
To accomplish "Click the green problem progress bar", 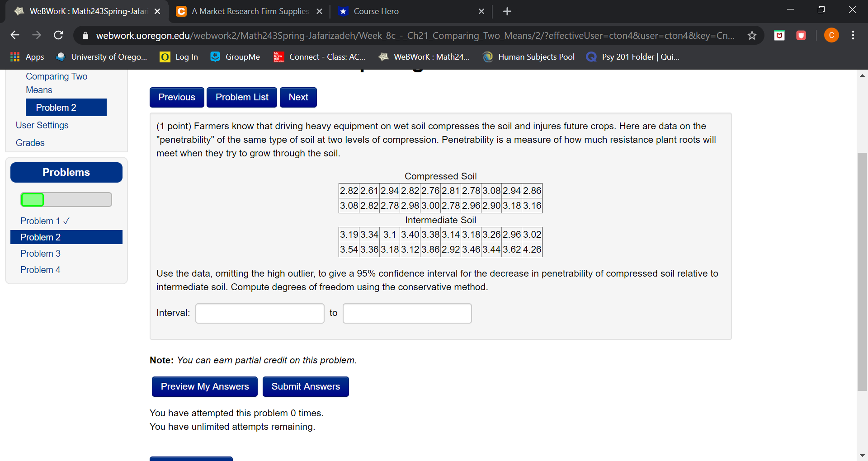I will 33,199.
